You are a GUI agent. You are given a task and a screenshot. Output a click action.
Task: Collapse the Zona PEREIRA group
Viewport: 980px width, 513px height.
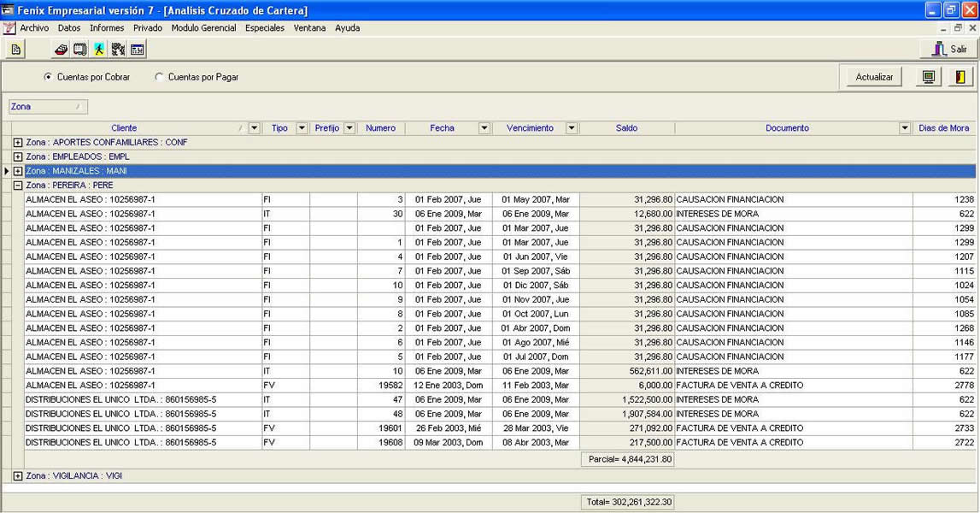click(x=18, y=186)
